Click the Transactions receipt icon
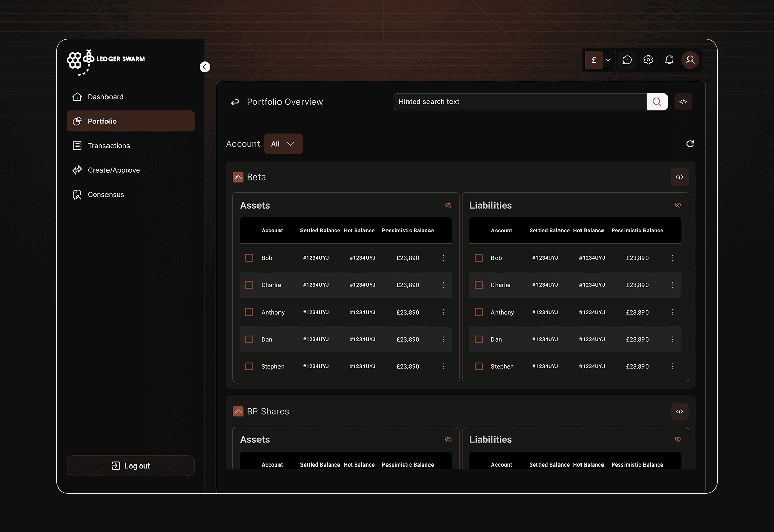This screenshot has width=774, height=532. tap(77, 145)
